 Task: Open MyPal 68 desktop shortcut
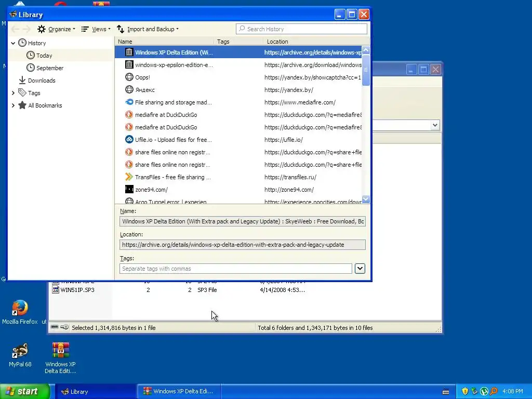20,355
